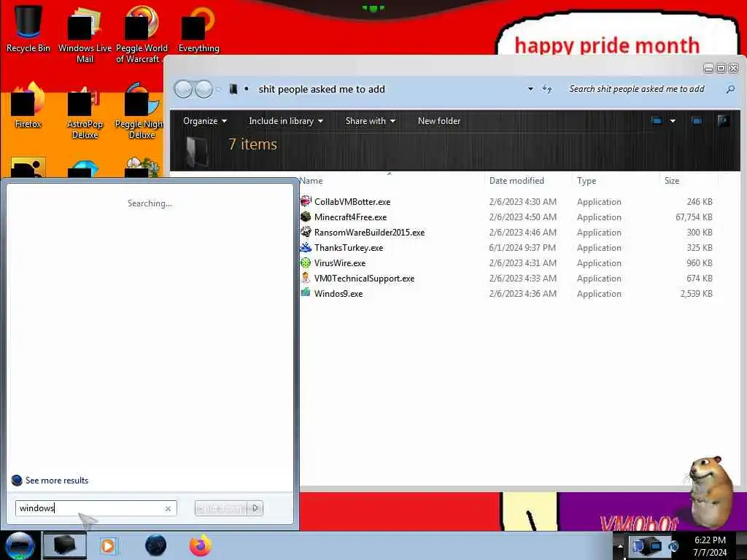This screenshot has width=747, height=560.
Task: Open Peggle Nights Deluxe desktop shortcut
Action: [x=141, y=112]
